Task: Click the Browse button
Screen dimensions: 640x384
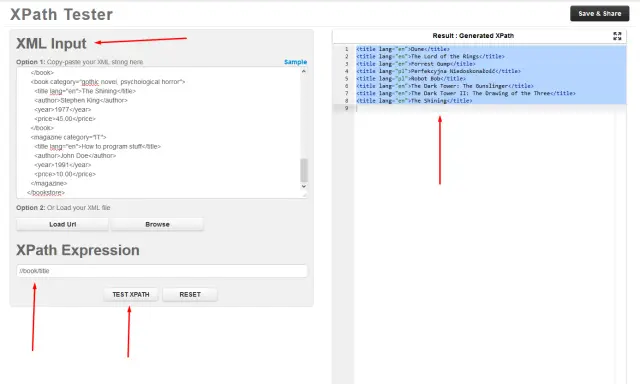Action: (157, 224)
